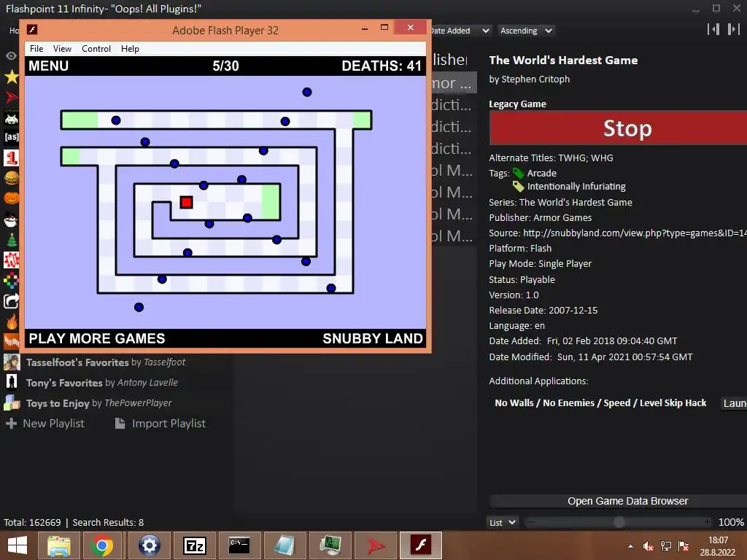The height and width of the screenshot is (560, 747).
Task: Click the eye icon in Flashpoint's playlist sidebar
Action: tap(11, 55)
